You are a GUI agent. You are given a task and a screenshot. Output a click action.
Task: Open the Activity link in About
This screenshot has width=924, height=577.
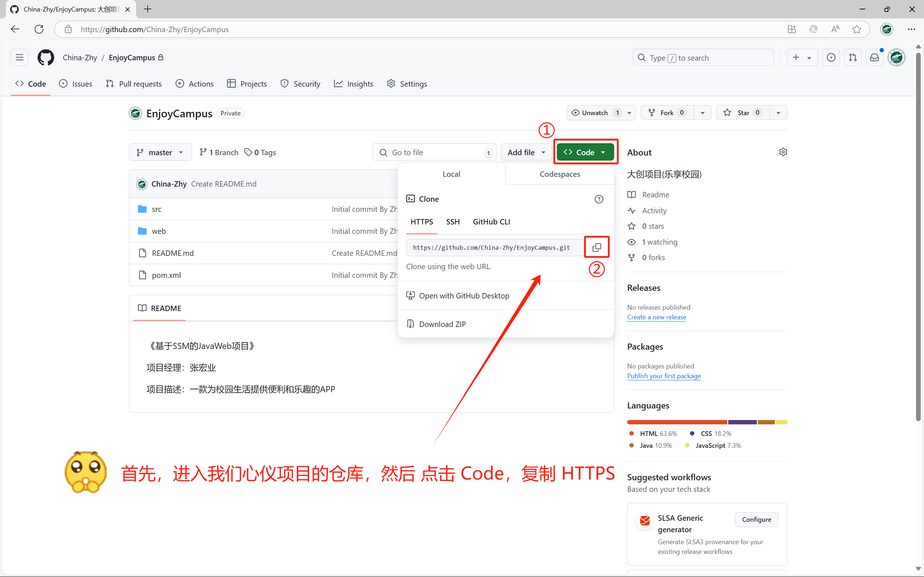click(654, 211)
